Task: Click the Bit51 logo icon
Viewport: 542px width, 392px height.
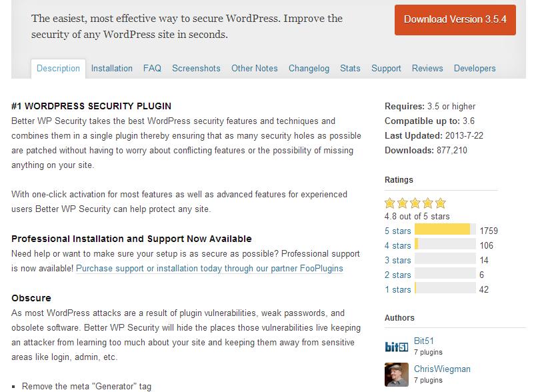Action: point(397,347)
